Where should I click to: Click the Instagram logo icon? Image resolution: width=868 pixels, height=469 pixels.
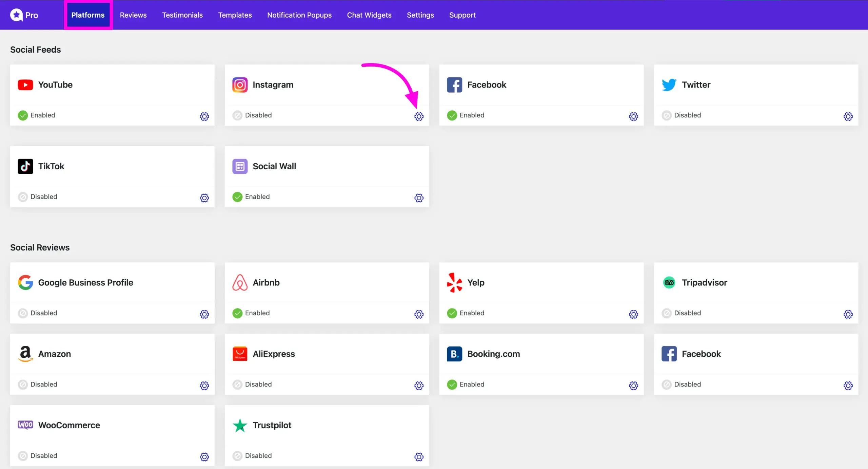click(240, 85)
